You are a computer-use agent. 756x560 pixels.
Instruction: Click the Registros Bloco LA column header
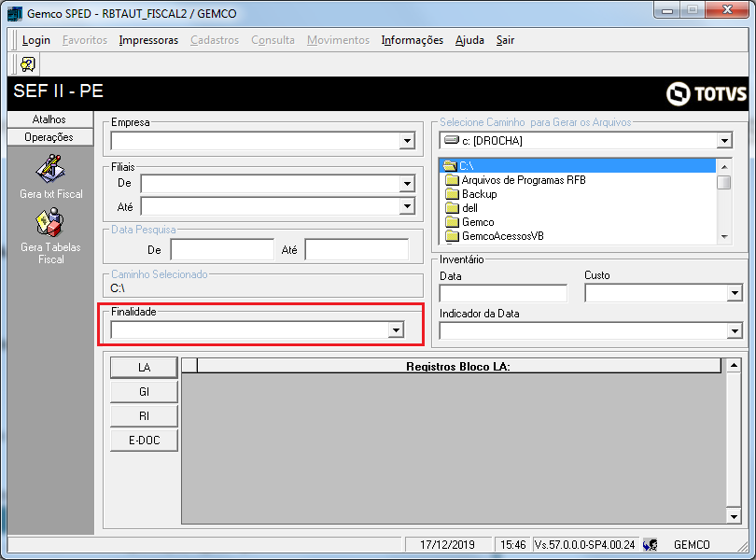(x=458, y=367)
